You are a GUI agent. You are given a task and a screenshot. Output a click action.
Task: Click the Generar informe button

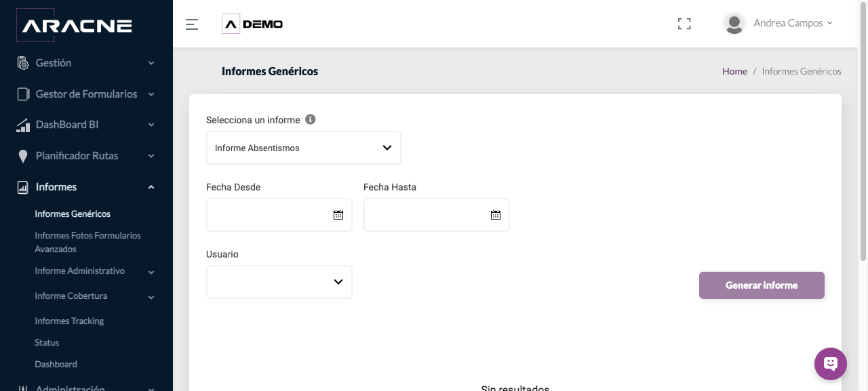(x=762, y=285)
